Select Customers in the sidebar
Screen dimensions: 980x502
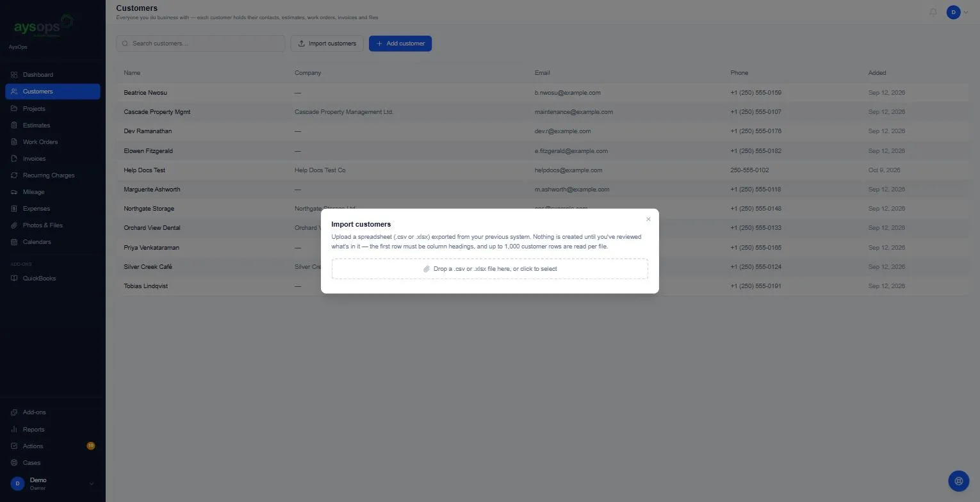click(x=53, y=92)
